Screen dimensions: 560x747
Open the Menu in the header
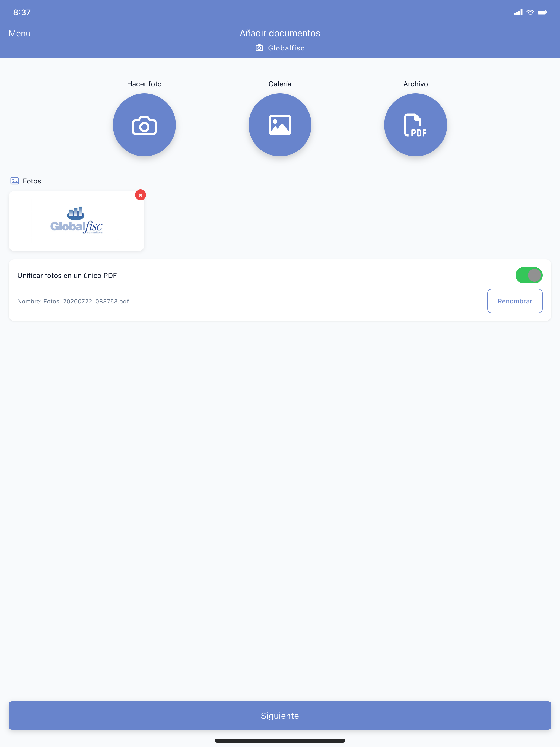coord(20,33)
